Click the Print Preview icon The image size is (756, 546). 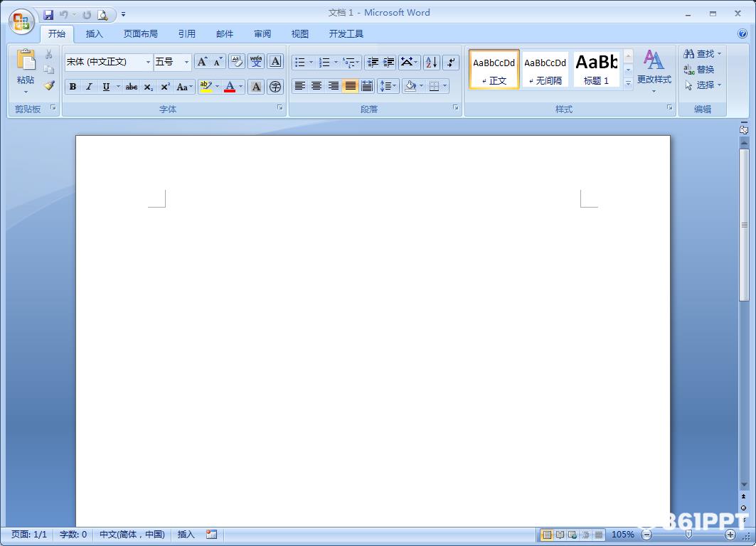click(102, 15)
